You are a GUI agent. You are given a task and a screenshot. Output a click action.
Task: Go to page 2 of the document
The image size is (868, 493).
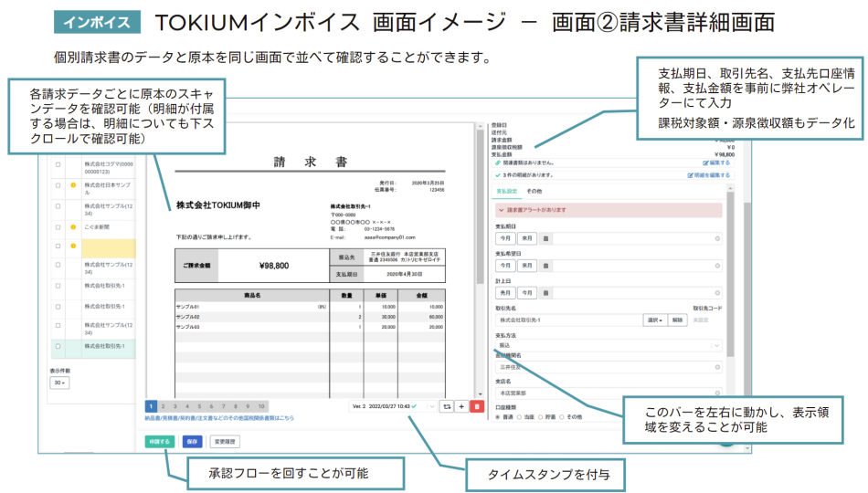click(x=163, y=406)
